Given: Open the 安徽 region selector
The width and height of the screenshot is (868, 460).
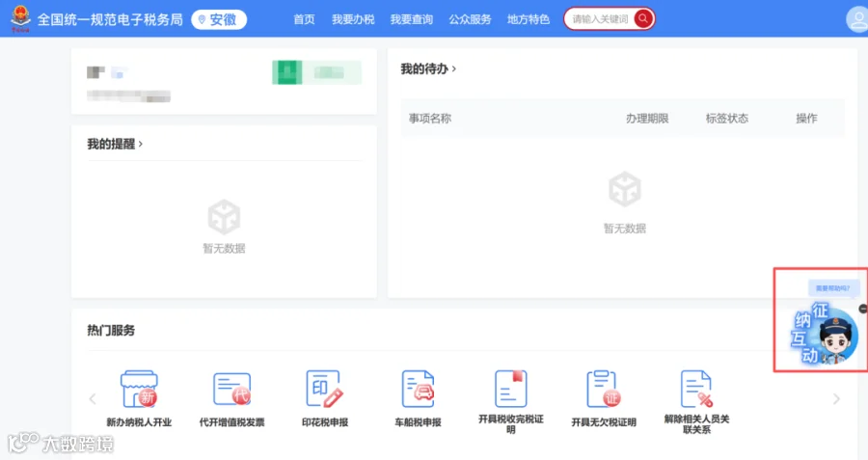Looking at the screenshot, I should point(219,19).
